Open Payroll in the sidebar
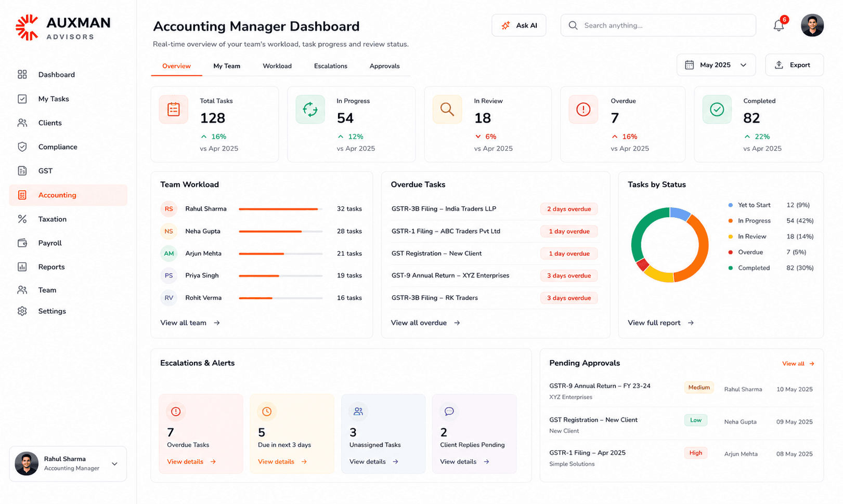843x504 pixels. (x=68, y=243)
